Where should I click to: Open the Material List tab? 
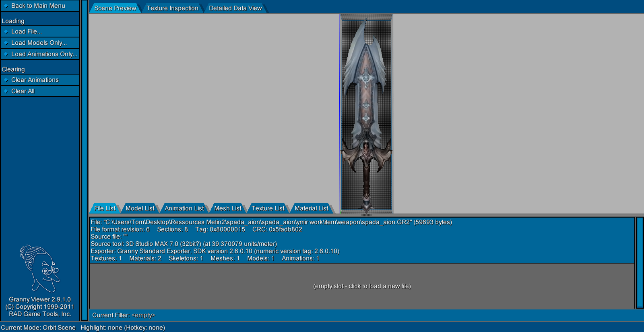click(x=312, y=208)
